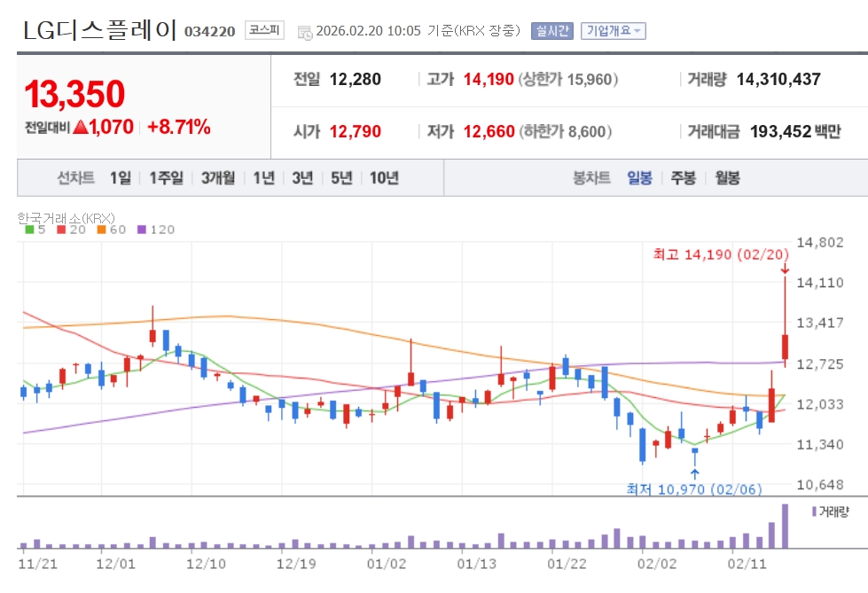Select the 1주일 line chart tab

[166, 178]
